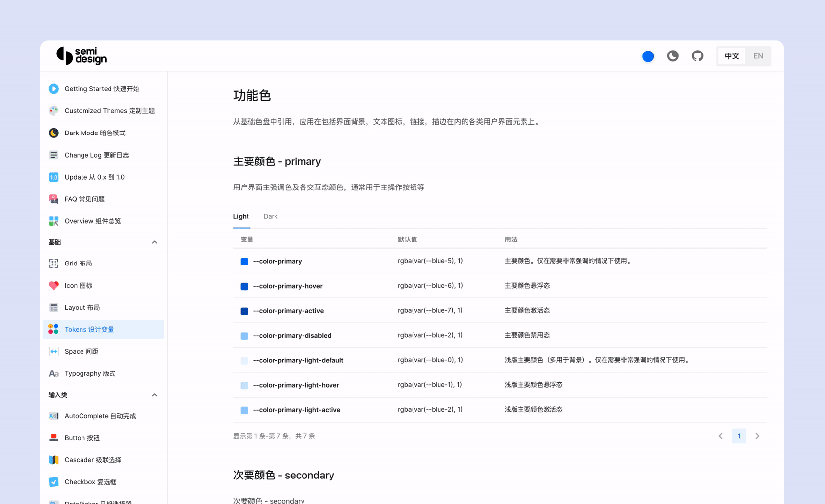Click the Customized Themes palette icon
Image resolution: width=825 pixels, height=504 pixels.
coord(54,111)
